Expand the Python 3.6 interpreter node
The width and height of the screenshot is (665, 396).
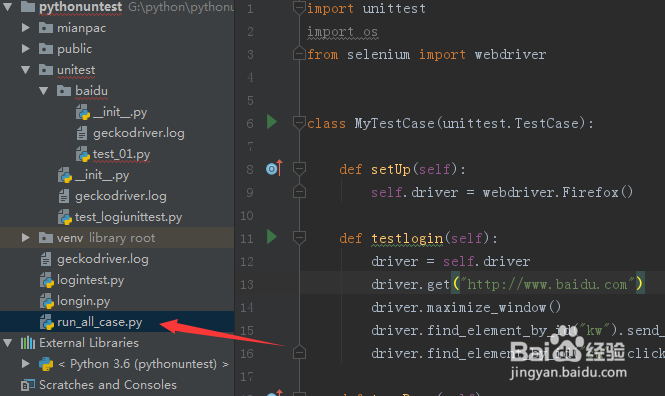[25, 363]
